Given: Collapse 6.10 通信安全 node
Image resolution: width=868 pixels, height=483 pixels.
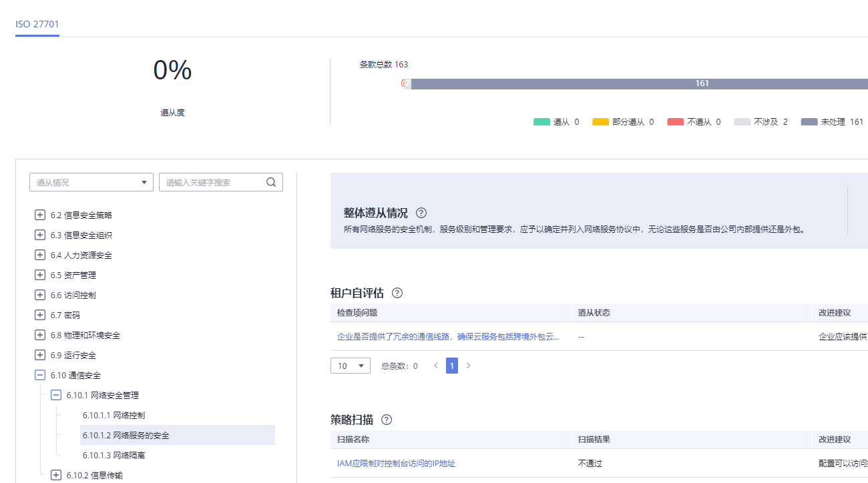Looking at the screenshot, I should 40,375.
